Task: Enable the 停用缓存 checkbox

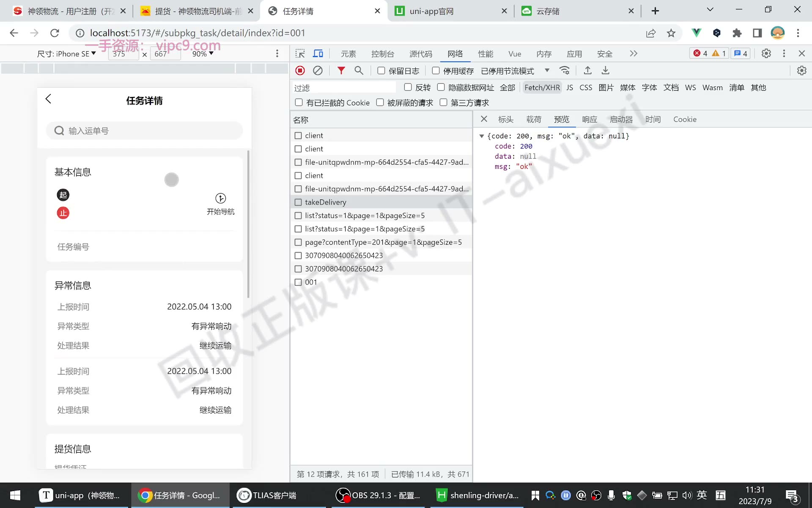Action: 436,71
